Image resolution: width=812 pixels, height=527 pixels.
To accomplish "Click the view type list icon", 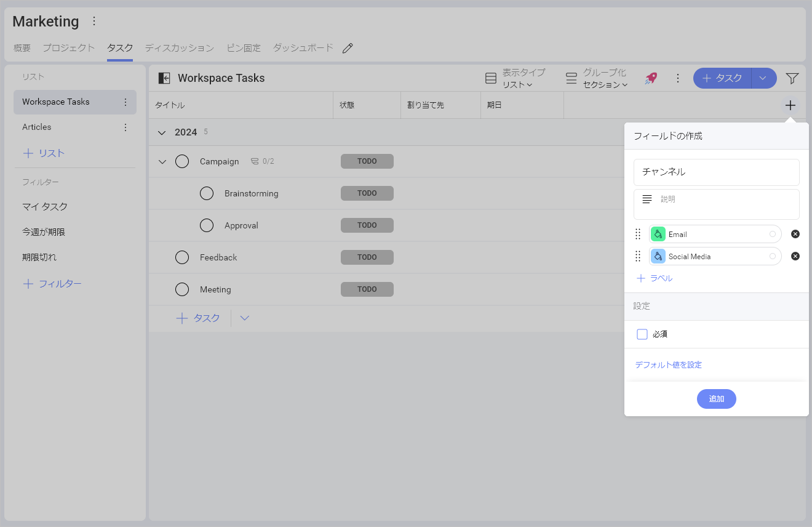I will coord(491,78).
